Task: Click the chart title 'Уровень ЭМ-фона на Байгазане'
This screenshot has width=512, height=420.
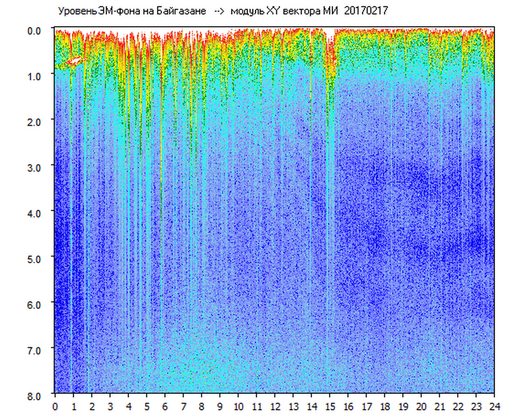Action: (x=132, y=11)
